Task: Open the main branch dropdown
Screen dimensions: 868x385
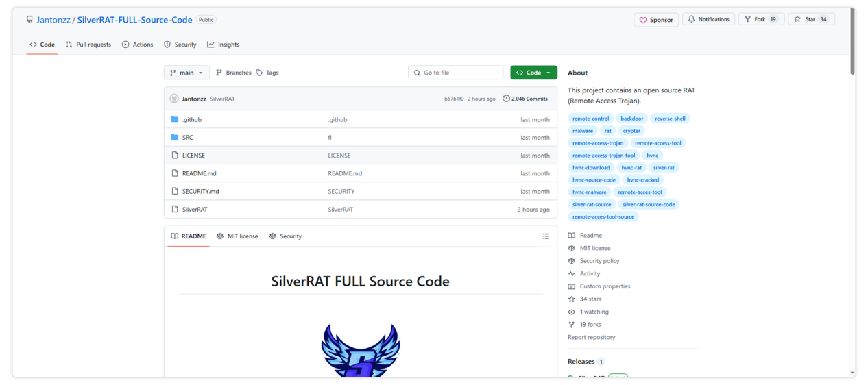Action: point(186,73)
